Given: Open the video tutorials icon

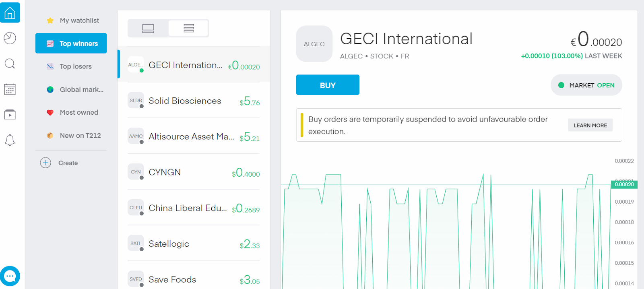Looking at the screenshot, I should click(10, 115).
